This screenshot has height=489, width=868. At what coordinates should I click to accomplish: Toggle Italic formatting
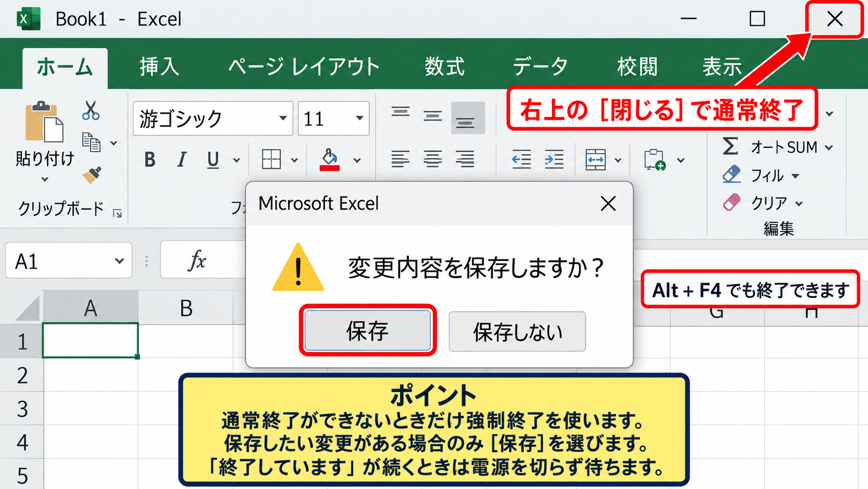181,160
